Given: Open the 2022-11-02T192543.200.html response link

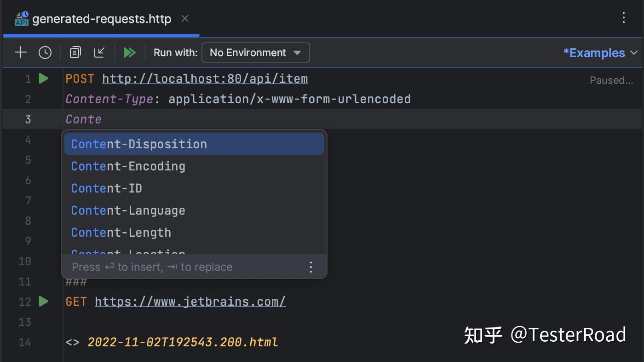Looking at the screenshot, I should click(x=183, y=342).
